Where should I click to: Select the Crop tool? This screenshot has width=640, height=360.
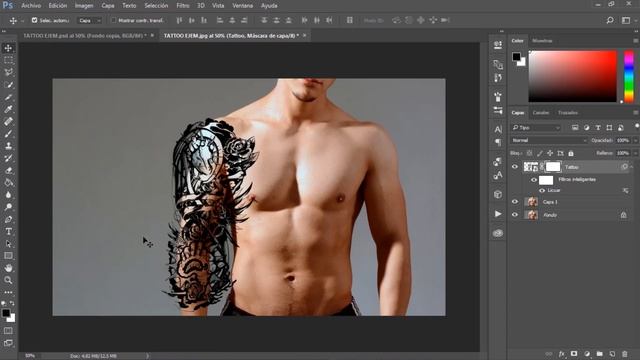pos(8,97)
